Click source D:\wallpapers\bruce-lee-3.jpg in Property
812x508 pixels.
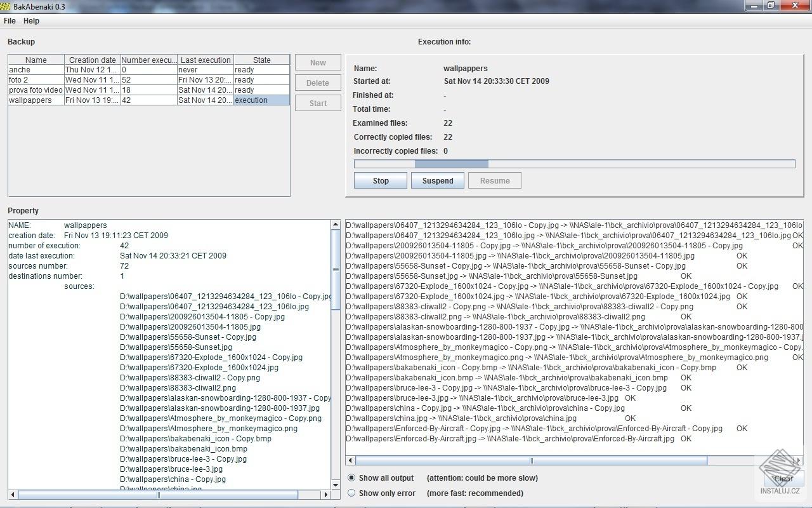171,469
